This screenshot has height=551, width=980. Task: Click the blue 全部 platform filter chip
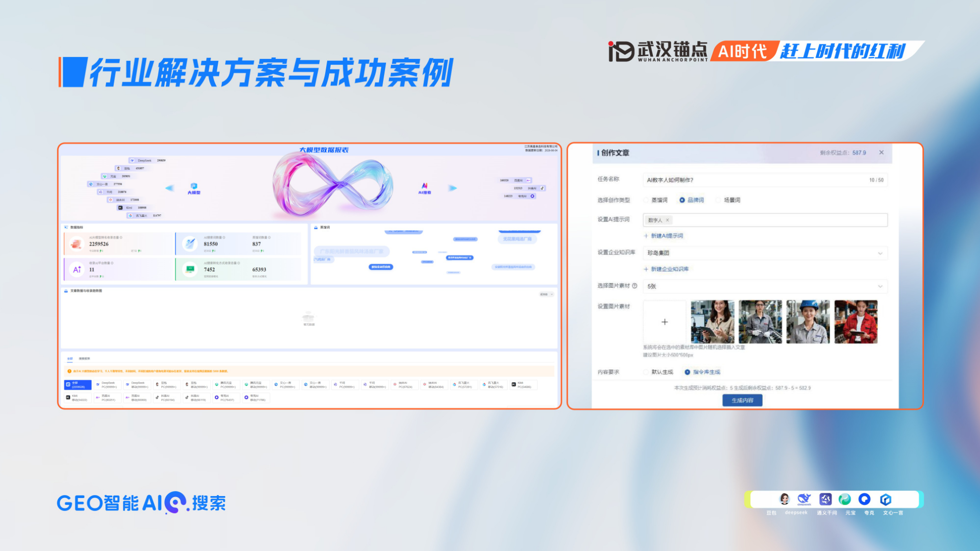coord(78,385)
